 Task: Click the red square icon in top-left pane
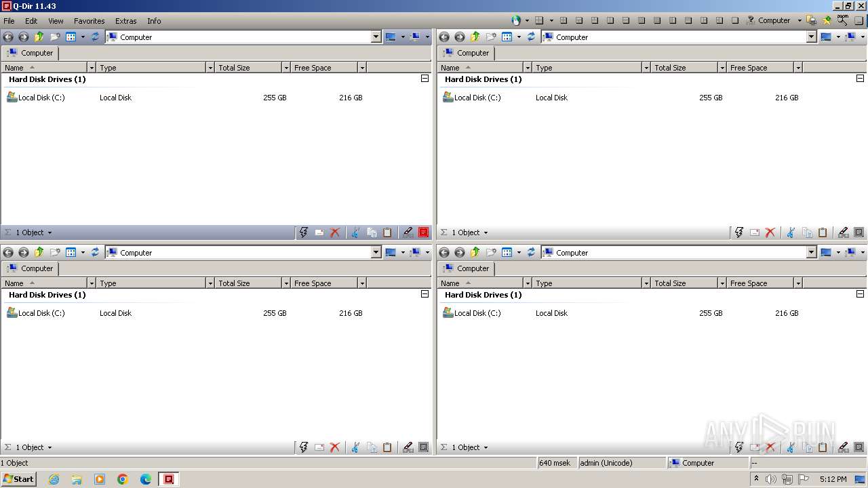pyautogui.click(x=424, y=232)
